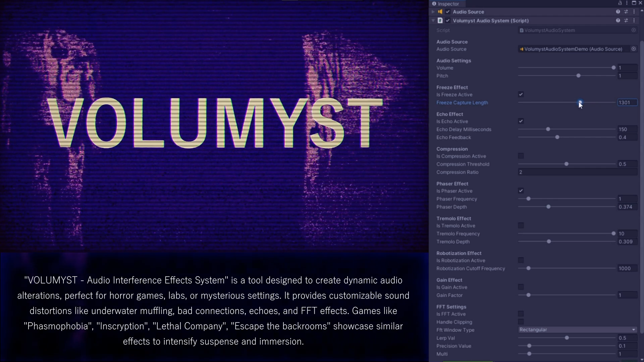
Task: Collapse the Volumyst Audio System script foldout
Action: [433, 20]
